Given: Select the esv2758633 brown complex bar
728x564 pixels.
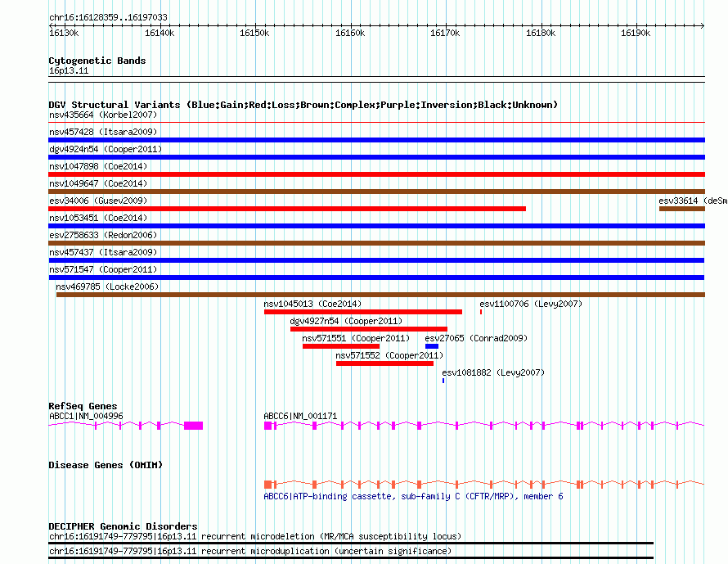Looking at the screenshot, I should 376,243.
